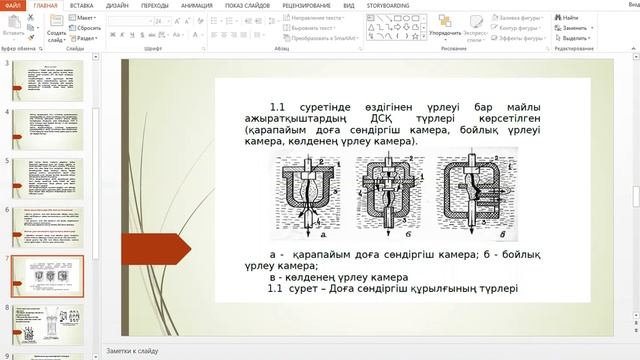Toggle underline (Ч) formatting
This screenshot has height=360, width=640.
[132, 35]
